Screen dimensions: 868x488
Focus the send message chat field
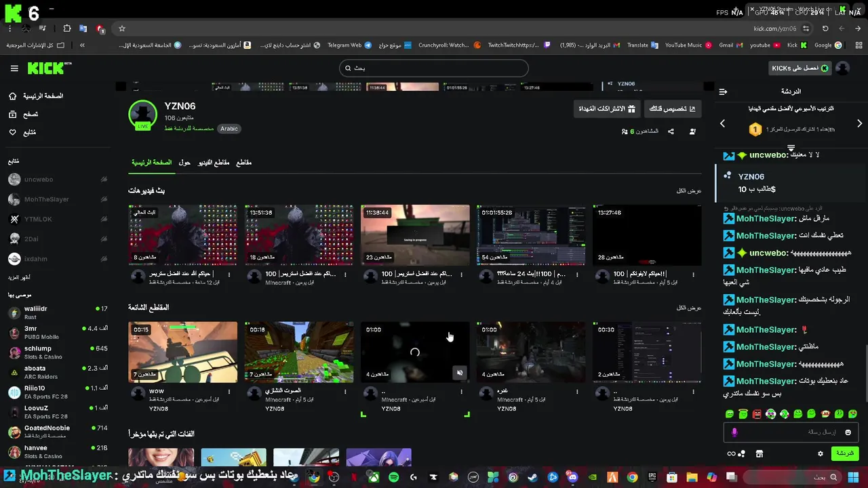tap(791, 432)
